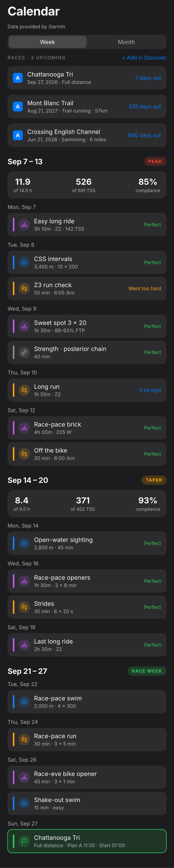174x868 pixels.
Task: Switch to the Month view tab
Action: pyautogui.click(x=126, y=42)
